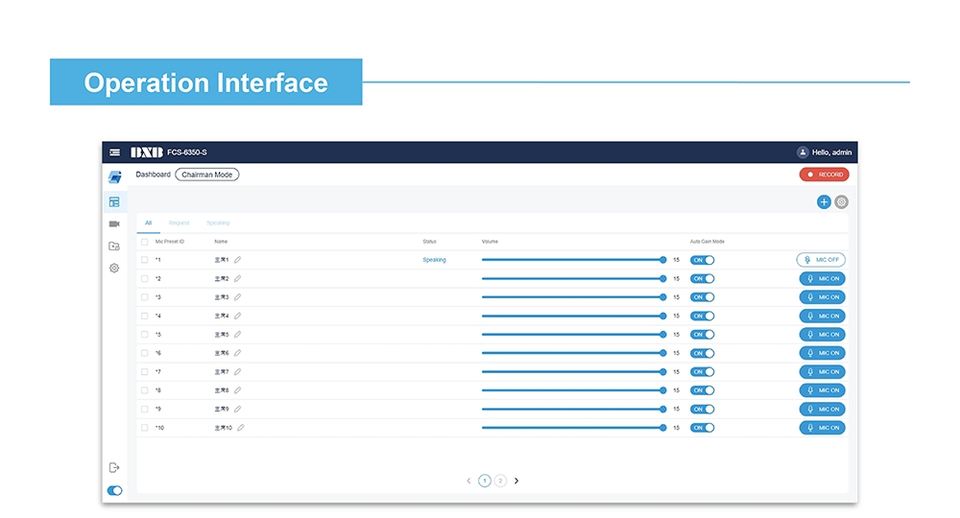Click the Auto Gain Mode column header

pos(707,242)
